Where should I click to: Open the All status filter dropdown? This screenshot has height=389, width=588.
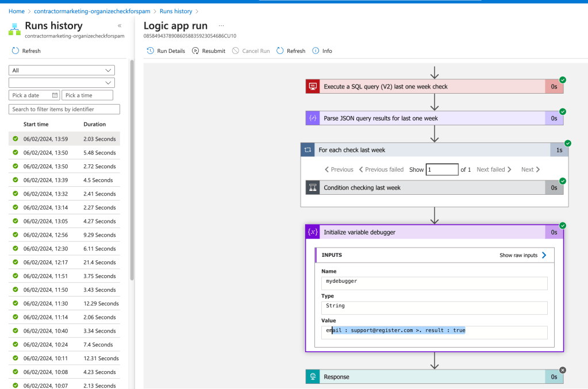click(x=62, y=71)
